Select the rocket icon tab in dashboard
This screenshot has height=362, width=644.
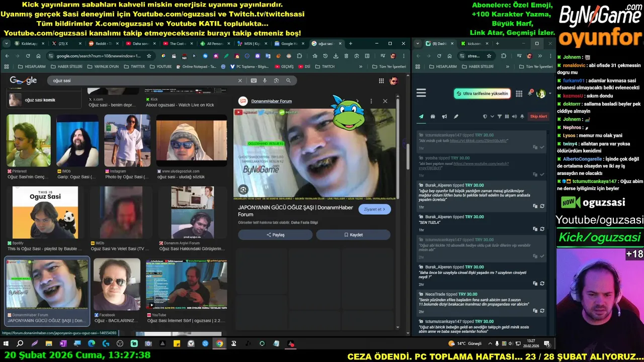[x=456, y=116]
